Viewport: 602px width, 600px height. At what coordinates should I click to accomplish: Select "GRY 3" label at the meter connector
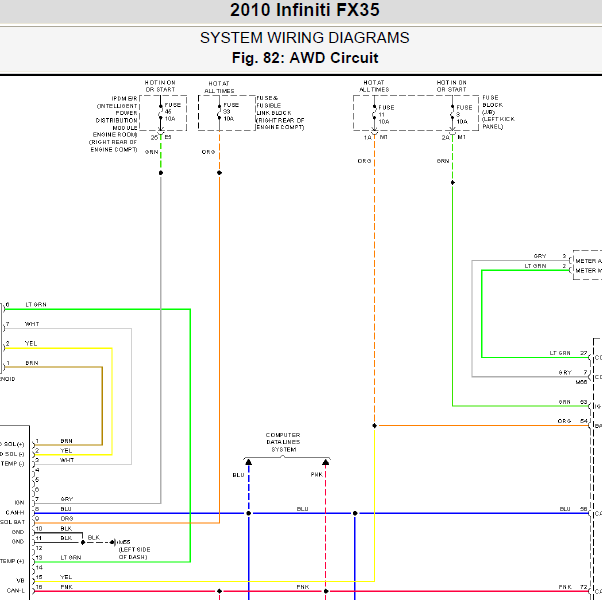pos(550,256)
